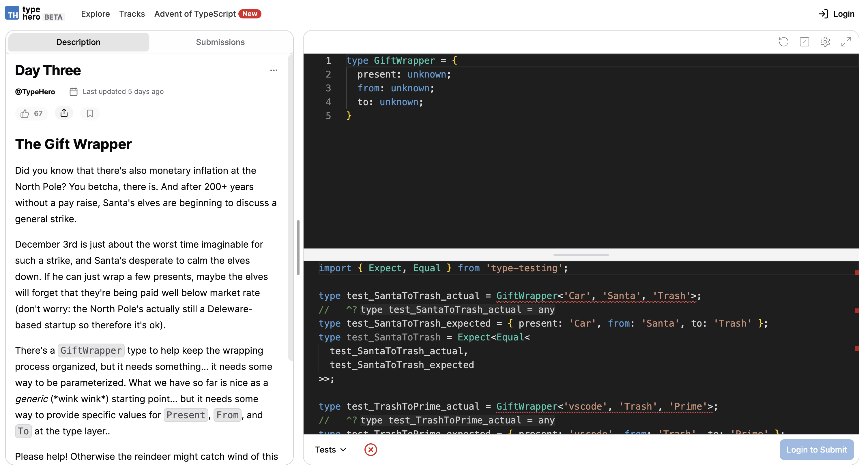Click the failing tests red X indicator

[x=371, y=449]
